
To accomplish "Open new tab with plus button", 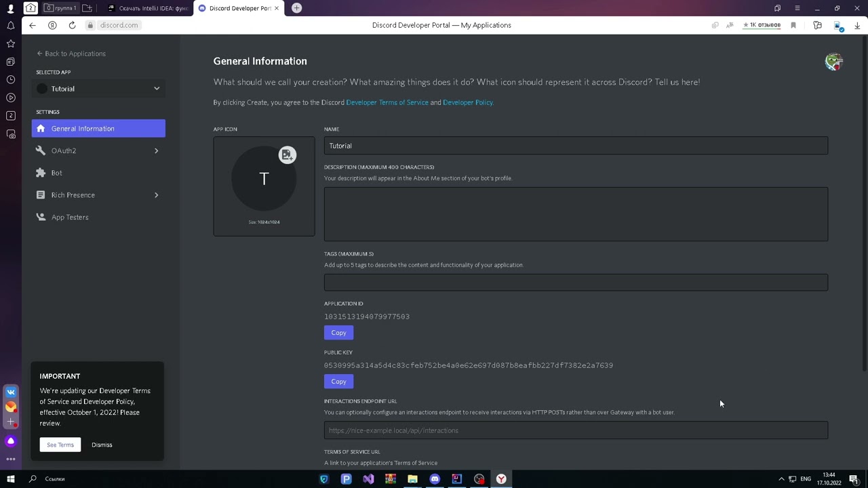I will (x=296, y=8).
